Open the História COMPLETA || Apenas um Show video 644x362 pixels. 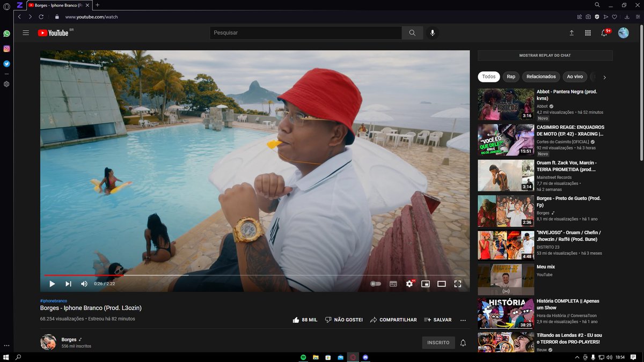coord(506,313)
